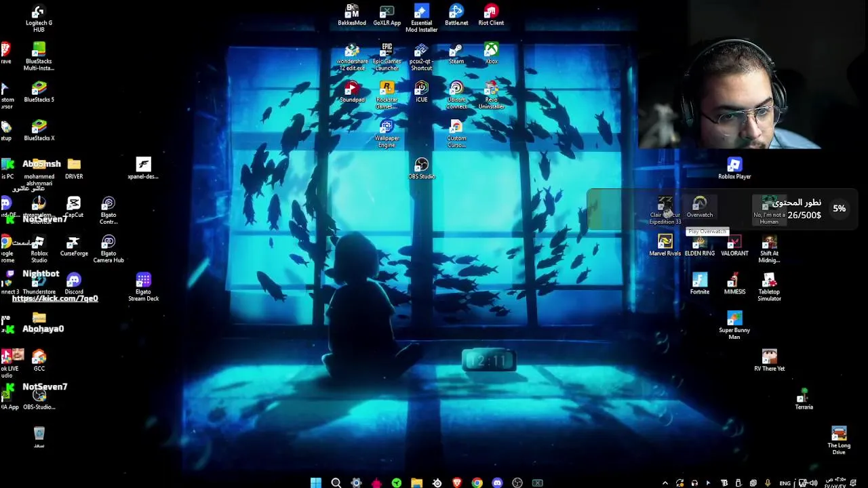Open the Soundpad desktop icon
This screenshot has height=488, width=868.
[x=352, y=93]
